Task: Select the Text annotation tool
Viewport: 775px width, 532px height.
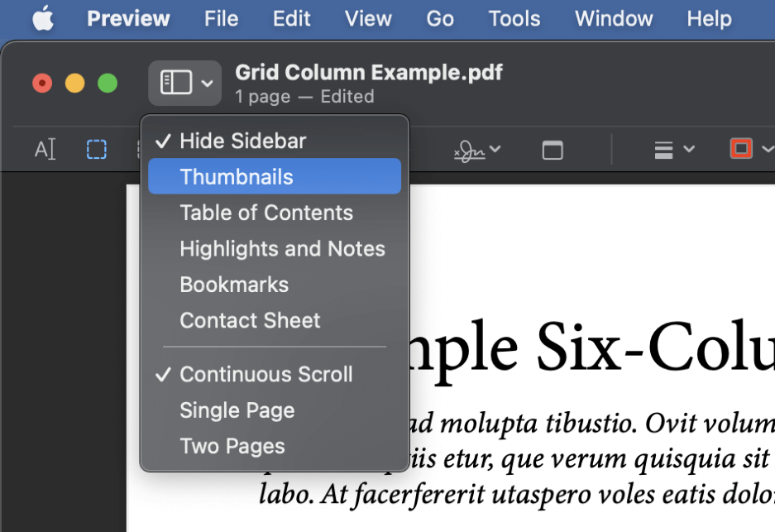Action: (45, 149)
